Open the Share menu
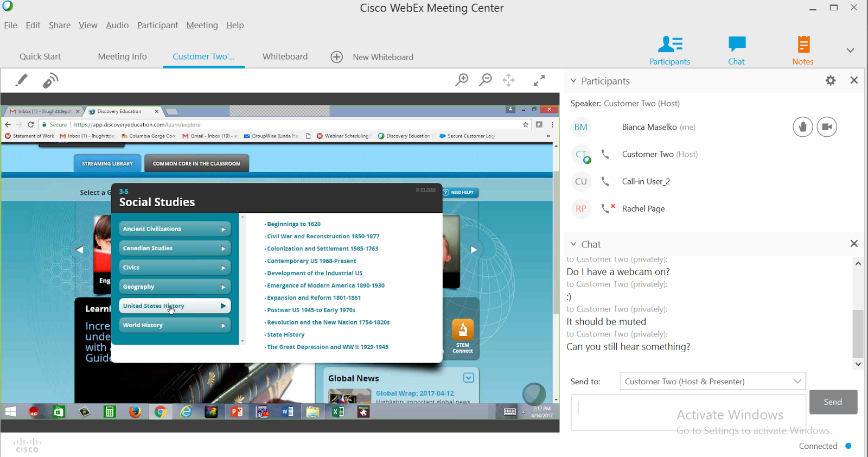This screenshot has width=868, height=457. tap(60, 25)
